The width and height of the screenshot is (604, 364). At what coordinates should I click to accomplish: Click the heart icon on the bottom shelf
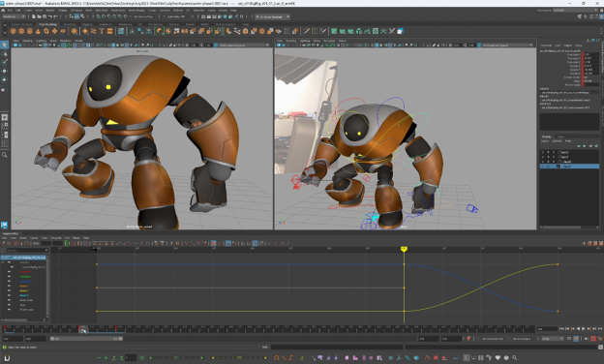(x=498, y=358)
